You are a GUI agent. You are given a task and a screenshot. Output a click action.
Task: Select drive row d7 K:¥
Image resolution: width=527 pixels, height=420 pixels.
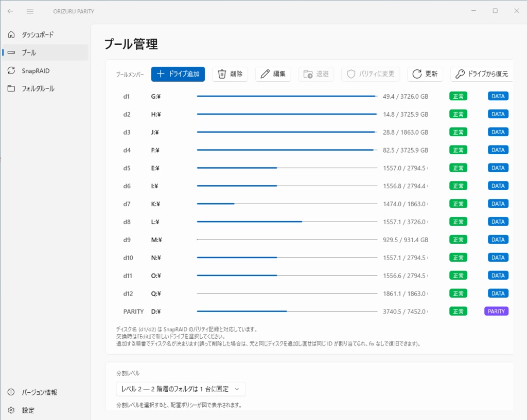[x=314, y=204]
